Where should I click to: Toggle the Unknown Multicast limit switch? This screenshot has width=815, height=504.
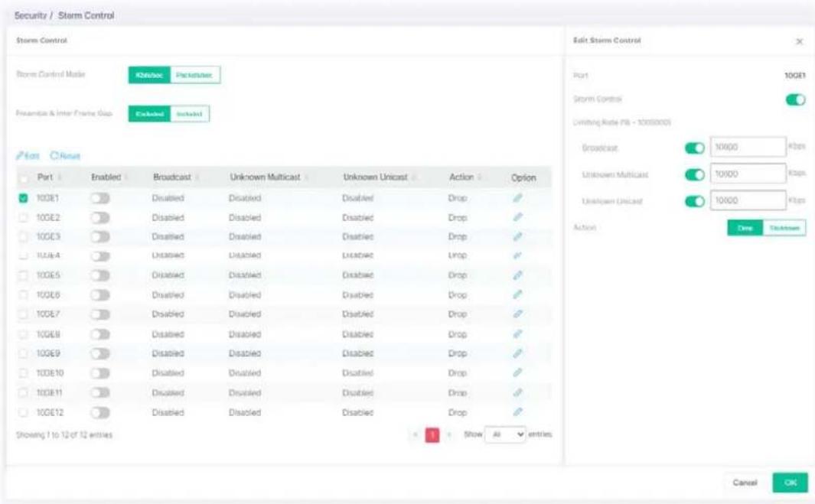coord(694,174)
